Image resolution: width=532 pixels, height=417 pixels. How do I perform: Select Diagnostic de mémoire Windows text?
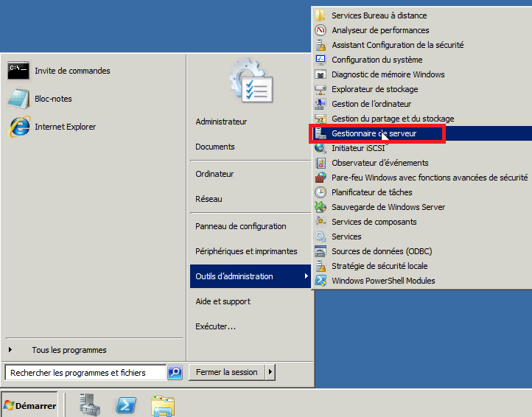(388, 74)
